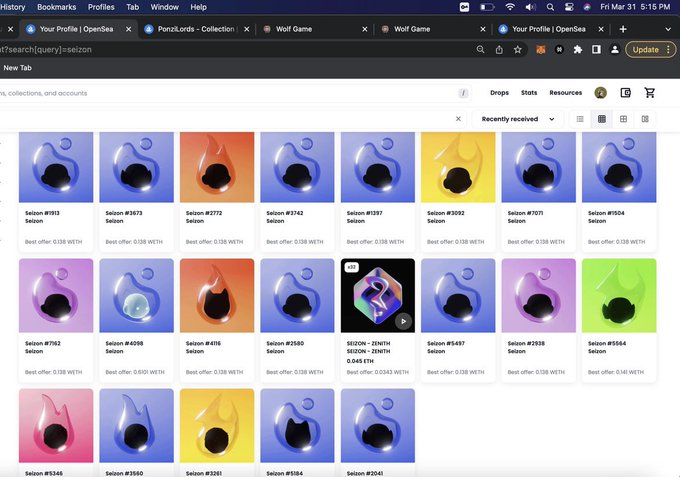This screenshot has height=477, width=680.
Task: Open the Chrome profile icon
Action: coord(615,49)
